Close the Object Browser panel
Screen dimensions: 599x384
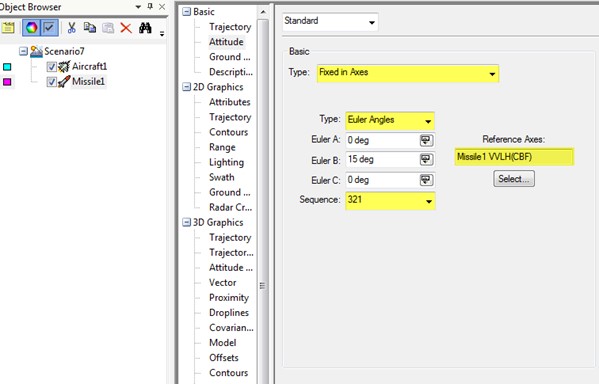pyautogui.click(x=162, y=6)
